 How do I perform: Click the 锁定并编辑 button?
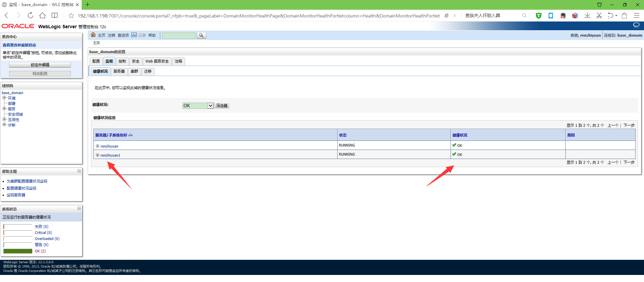pos(40,65)
